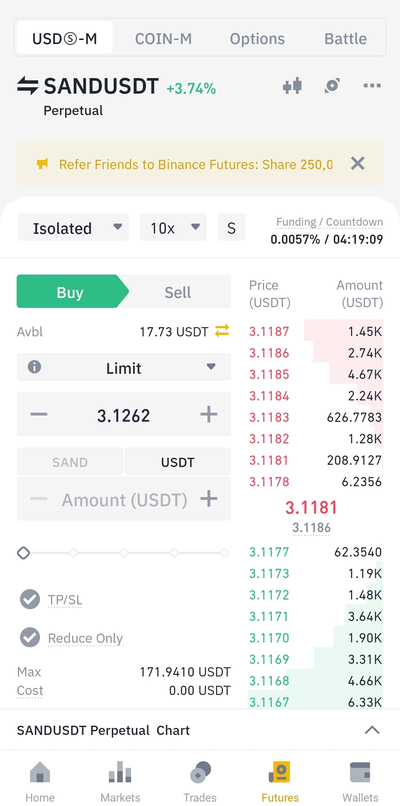Switch the amount unit to SAND
400x806 pixels.
(70, 462)
